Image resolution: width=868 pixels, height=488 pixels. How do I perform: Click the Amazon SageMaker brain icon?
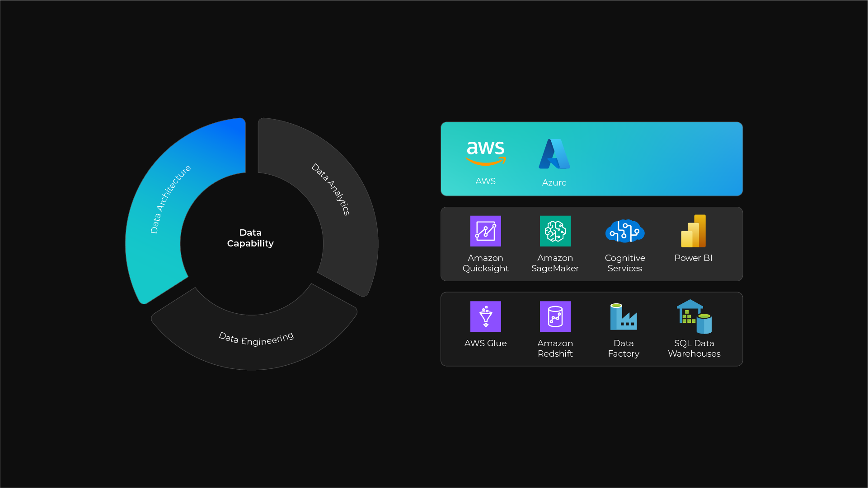tap(555, 231)
